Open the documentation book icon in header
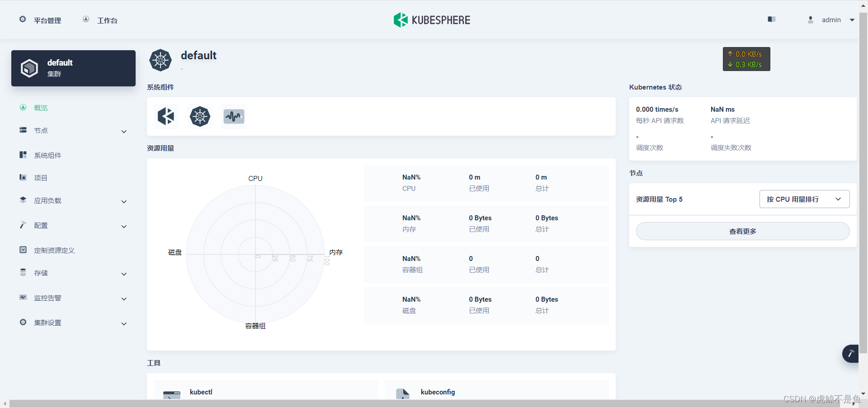 pyautogui.click(x=772, y=19)
